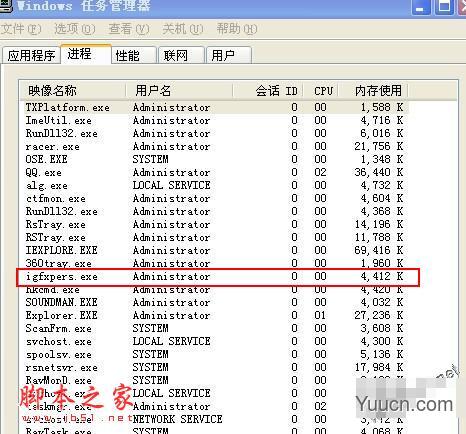The image size is (466, 434).
Task: Open the 帮助(H) menu
Action: [x=237, y=29]
